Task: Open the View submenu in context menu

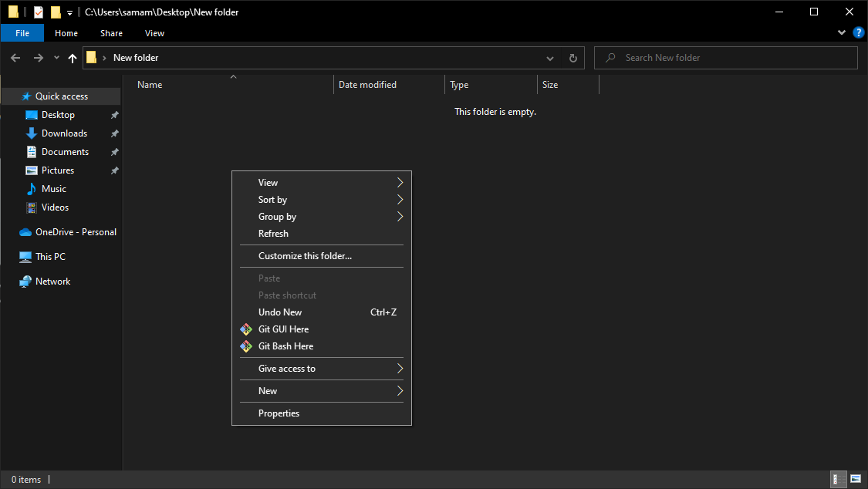Action: click(322, 183)
